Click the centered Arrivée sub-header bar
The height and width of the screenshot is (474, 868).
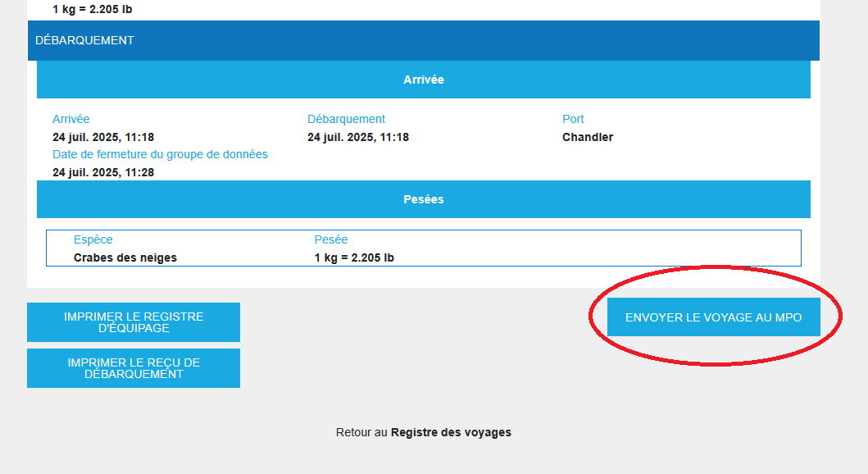[x=423, y=80]
